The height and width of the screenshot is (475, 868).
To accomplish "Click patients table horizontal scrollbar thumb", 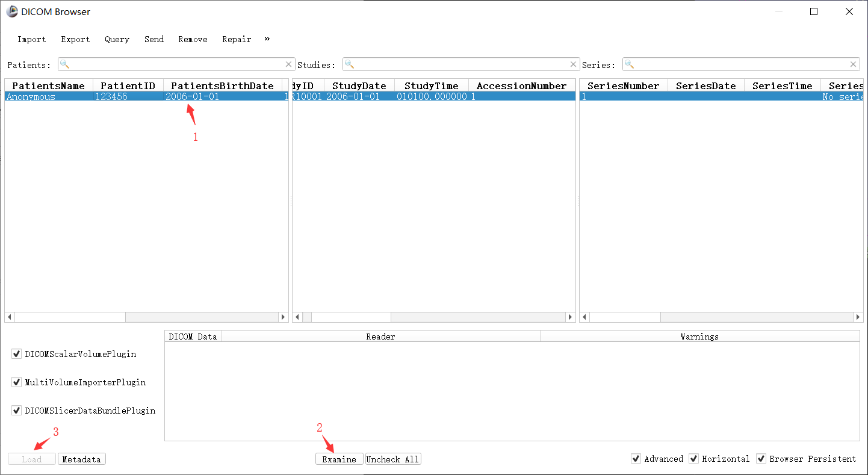I will (x=70, y=317).
